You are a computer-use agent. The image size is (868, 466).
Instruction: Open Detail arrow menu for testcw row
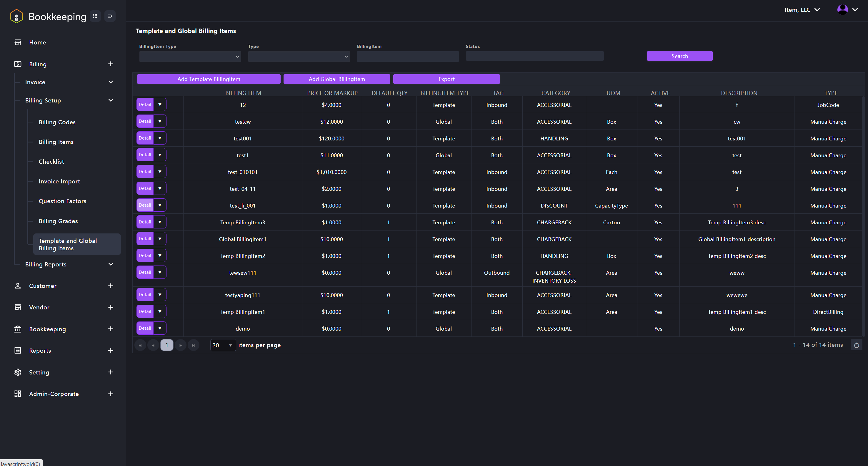[160, 121]
